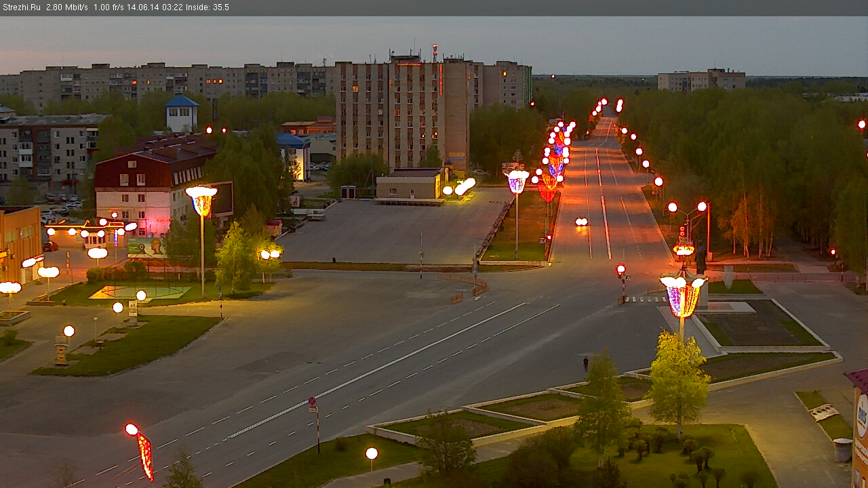Click the Strezhi.Ru overlay label
The height and width of the screenshot is (488, 868).
pyautogui.click(x=22, y=7)
